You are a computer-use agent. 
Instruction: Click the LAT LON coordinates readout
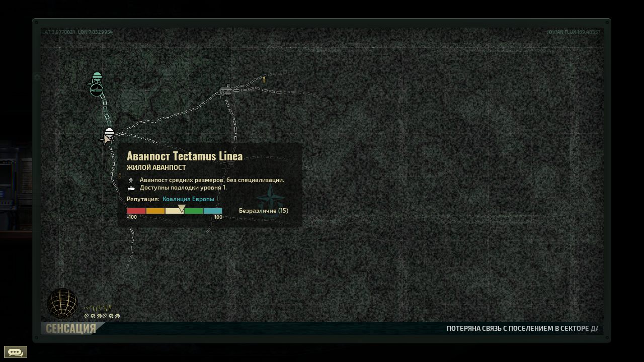point(77,32)
